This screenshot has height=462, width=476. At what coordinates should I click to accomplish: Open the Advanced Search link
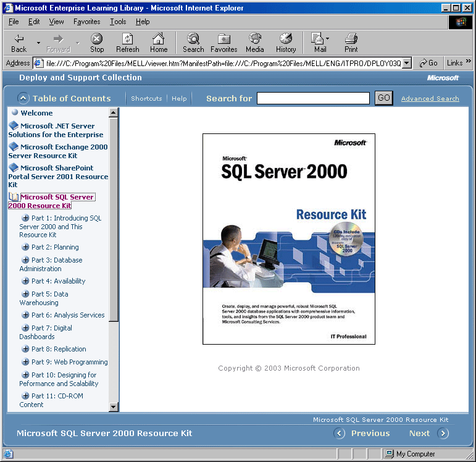[430, 98]
